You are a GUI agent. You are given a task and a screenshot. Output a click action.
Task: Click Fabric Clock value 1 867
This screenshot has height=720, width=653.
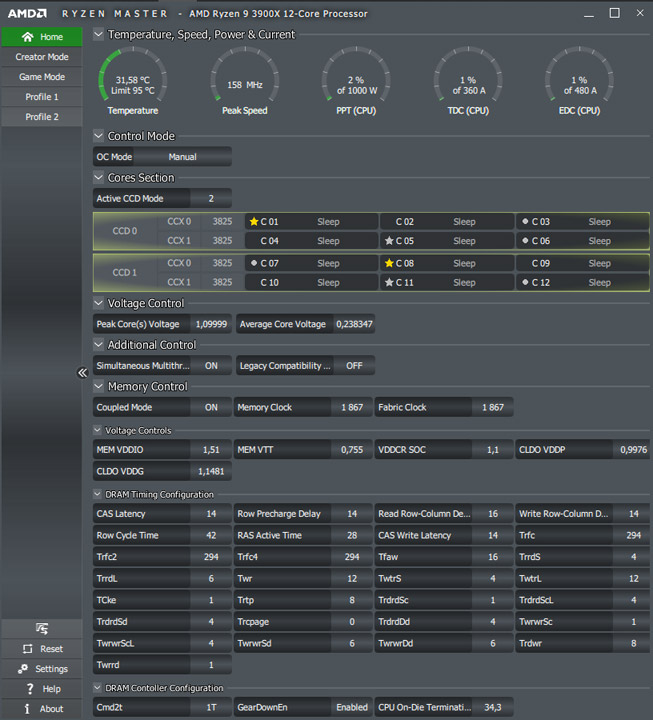[493, 407]
